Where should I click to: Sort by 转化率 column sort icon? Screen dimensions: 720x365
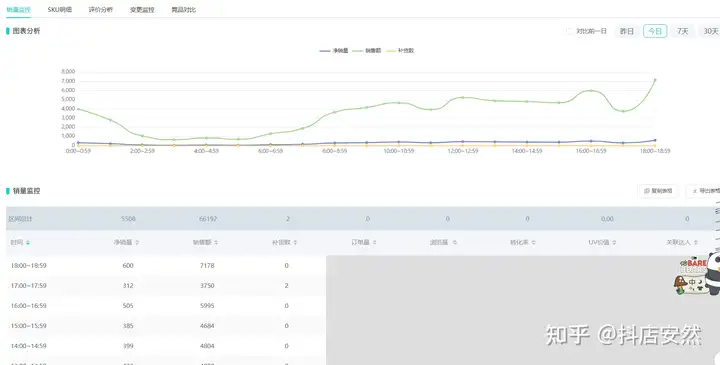coord(534,242)
